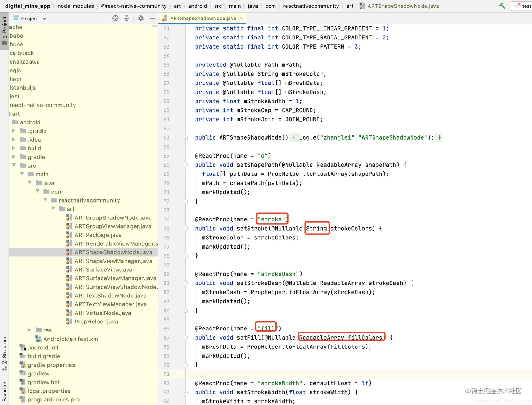Open AndroidManifest.xml file
The image size is (532, 405).
(71, 339)
